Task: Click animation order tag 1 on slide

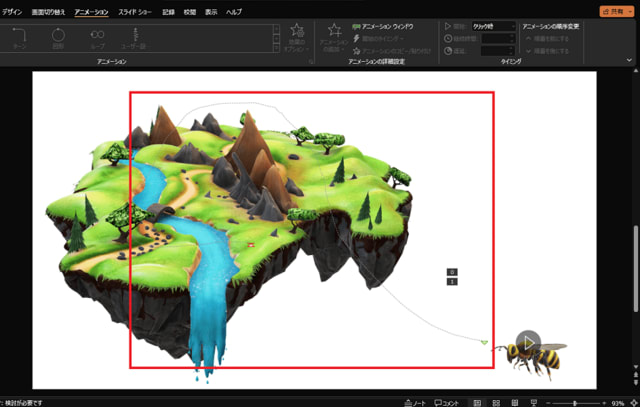Action: click(x=452, y=282)
